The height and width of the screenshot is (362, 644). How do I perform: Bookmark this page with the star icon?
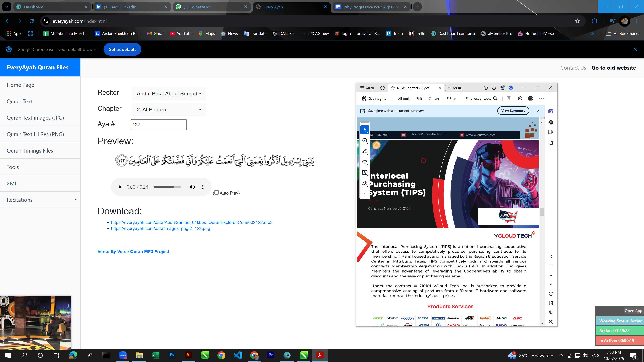[x=577, y=21]
